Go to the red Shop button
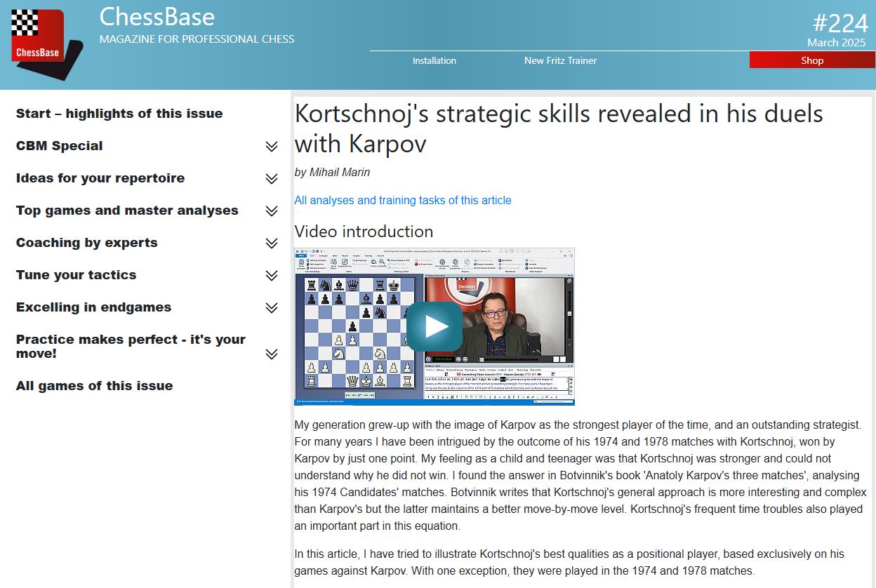 (x=811, y=60)
